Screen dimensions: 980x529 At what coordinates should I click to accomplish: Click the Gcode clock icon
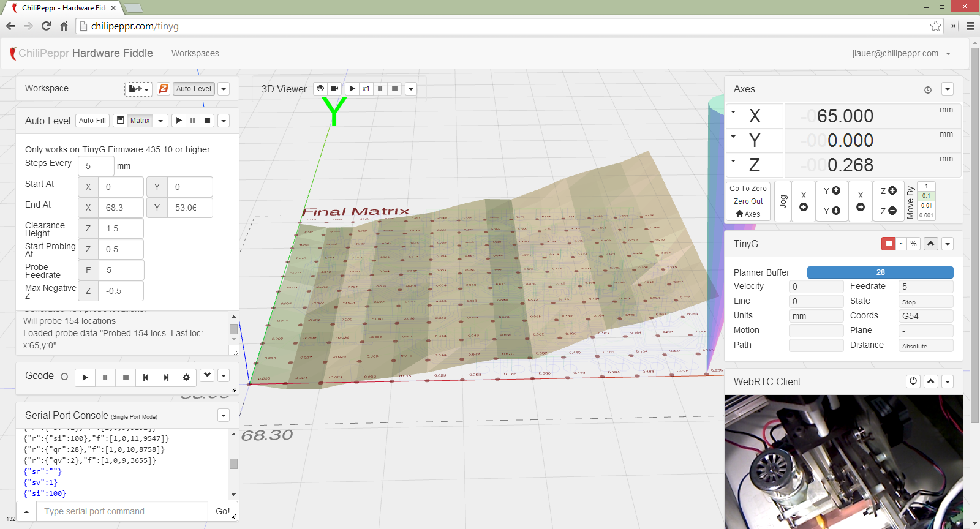pyautogui.click(x=64, y=376)
